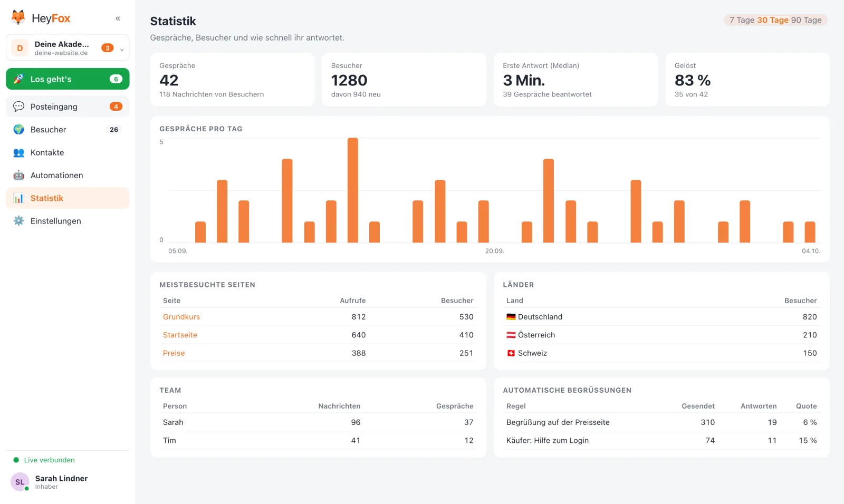Click the Besucher count badge 26

pyautogui.click(x=114, y=130)
